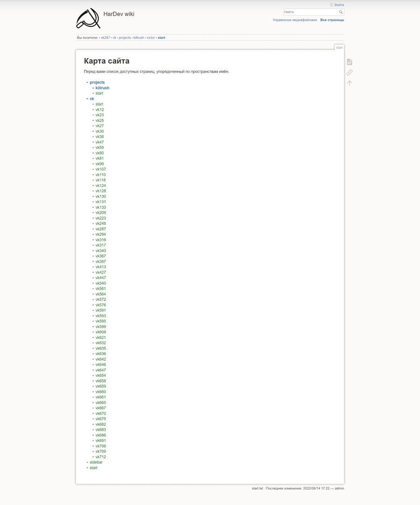
Task: Open the vk287 breadcrumb link
Action: (x=105, y=38)
